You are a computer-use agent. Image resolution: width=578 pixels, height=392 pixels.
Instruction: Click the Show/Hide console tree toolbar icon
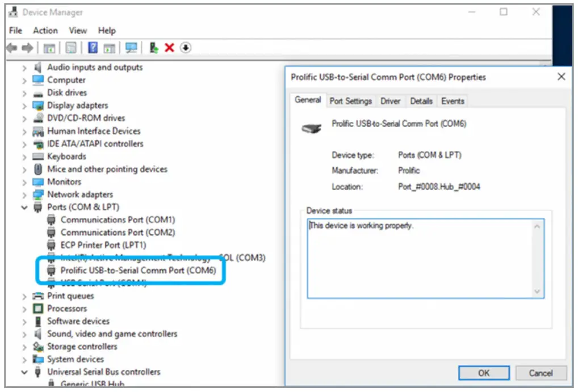[49, 48]
